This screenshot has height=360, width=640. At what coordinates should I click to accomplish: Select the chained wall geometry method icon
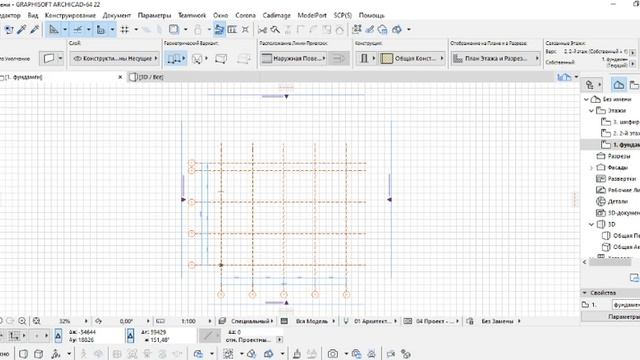pos(176,59)
